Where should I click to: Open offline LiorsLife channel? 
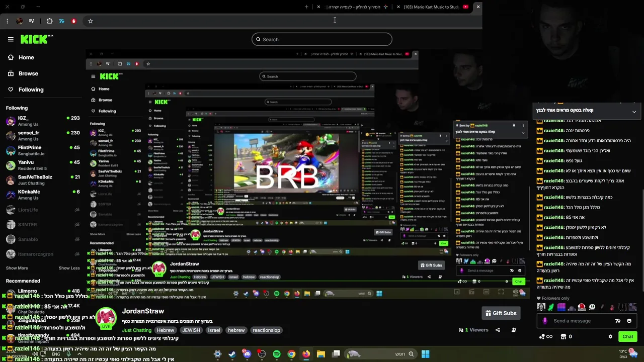coord(43,210)
